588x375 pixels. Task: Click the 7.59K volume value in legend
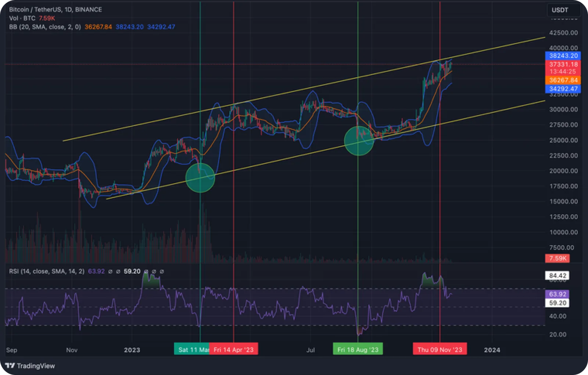[x=47, y=18]
